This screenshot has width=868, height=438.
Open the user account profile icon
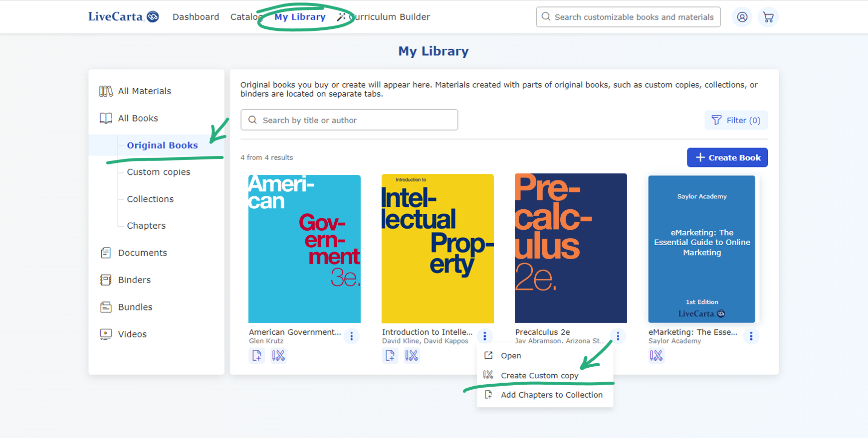pos(742,17)
